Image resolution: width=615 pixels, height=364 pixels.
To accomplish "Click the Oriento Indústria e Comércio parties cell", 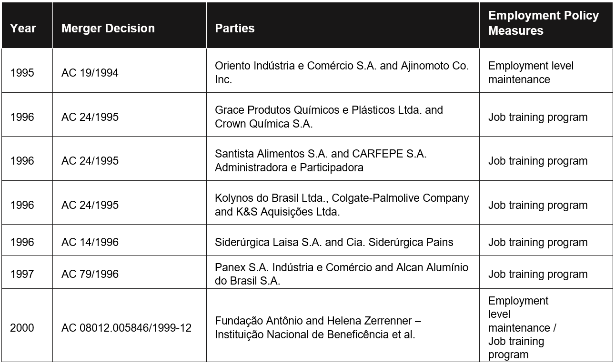I will coord(343,70).
